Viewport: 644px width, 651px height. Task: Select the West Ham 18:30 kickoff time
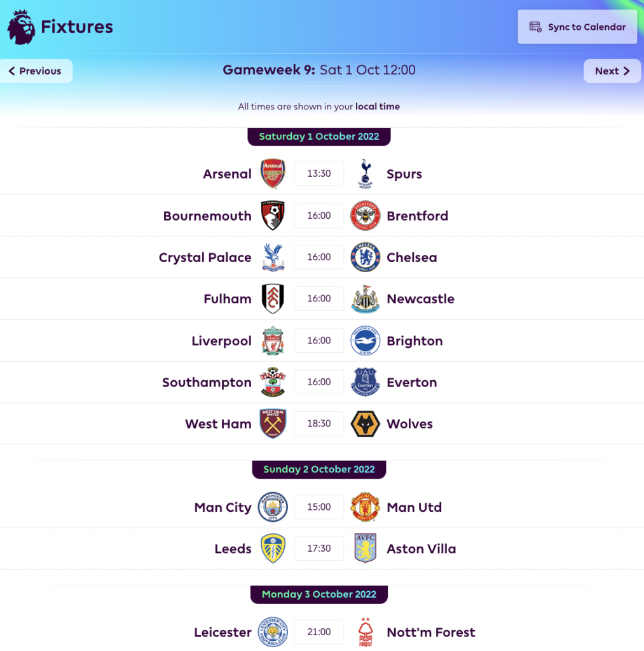319,423
